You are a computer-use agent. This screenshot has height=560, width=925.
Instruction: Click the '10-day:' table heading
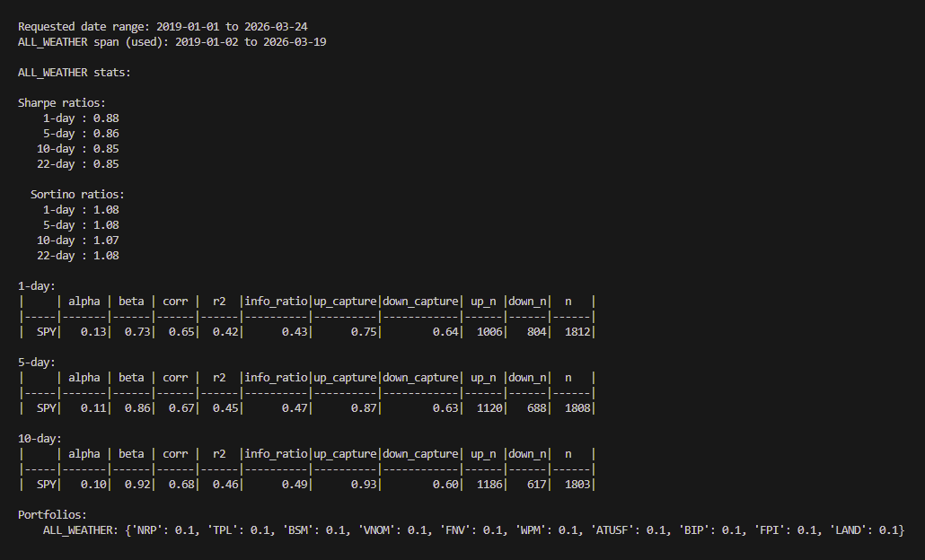click(40, 439)
